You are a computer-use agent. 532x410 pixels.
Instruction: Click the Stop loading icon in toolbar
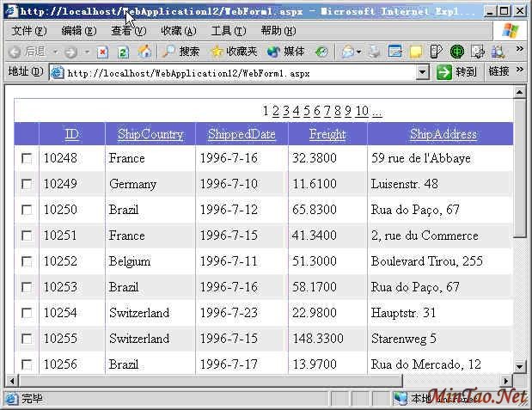point(102,52)
